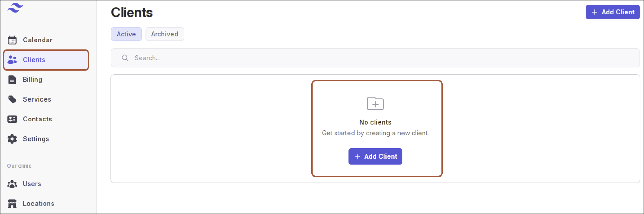Viewport: 644px width, 214px height.
Task: Open the Locations page link
Action: [x=38, y=203]
